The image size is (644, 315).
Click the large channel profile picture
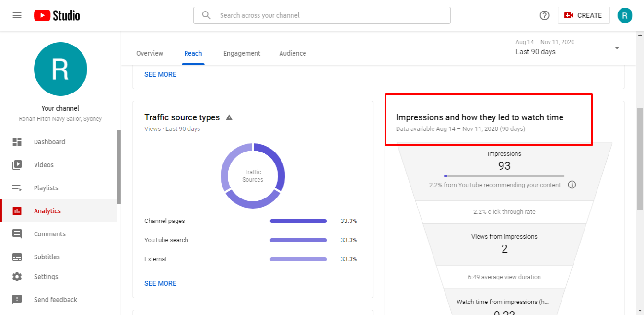tap(60, 69)
